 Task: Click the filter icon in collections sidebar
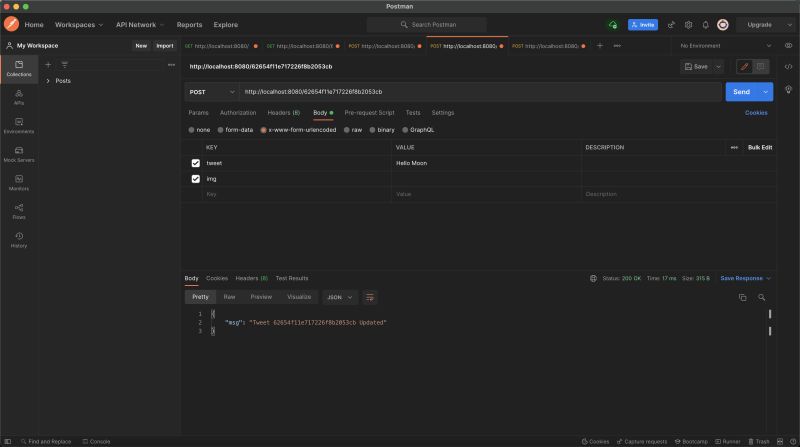tap(65, 65)
